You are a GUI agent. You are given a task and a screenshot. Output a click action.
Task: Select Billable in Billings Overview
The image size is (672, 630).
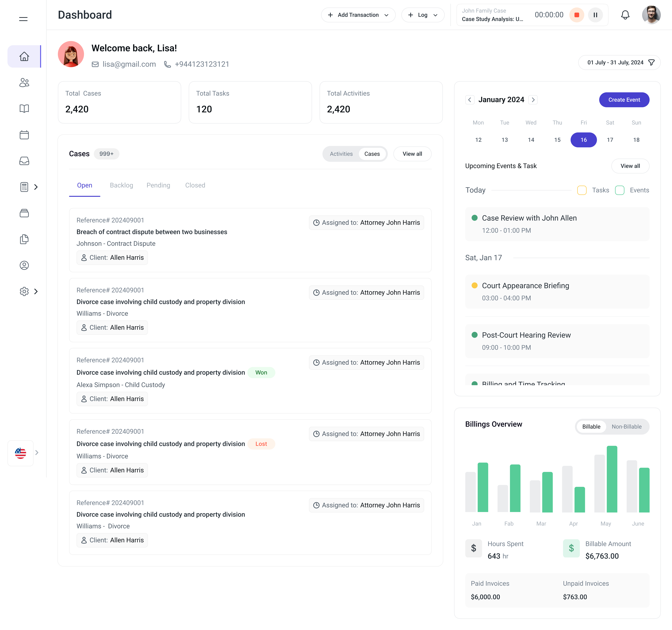[591, 427]
